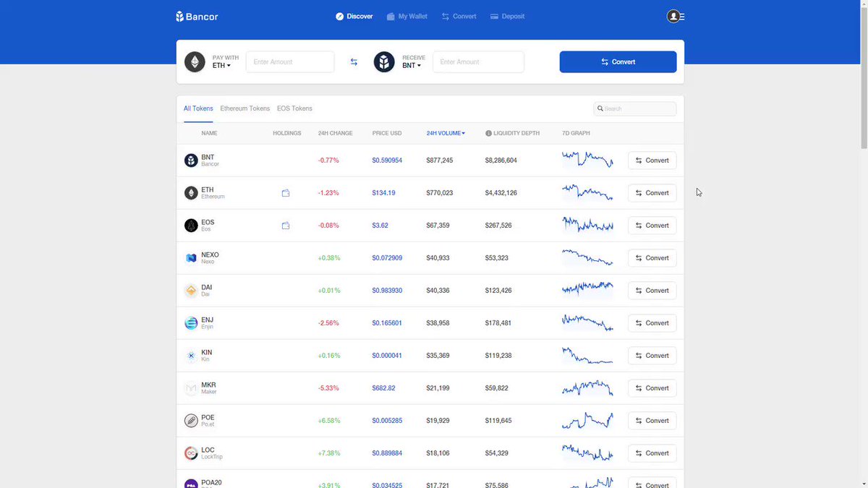Click the main blue Convert button
This screenshot has height=488, width=868.
pos(618,62)
